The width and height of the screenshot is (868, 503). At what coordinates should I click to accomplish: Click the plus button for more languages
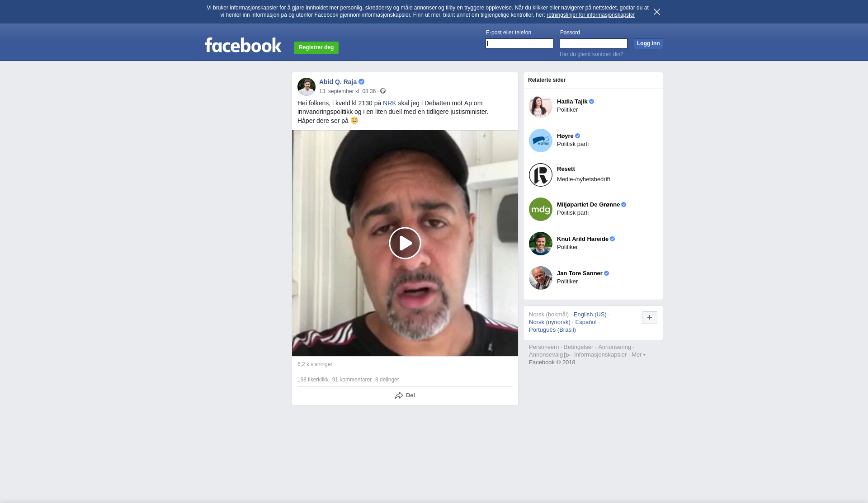pyautogui.click(x=649, y=318)
